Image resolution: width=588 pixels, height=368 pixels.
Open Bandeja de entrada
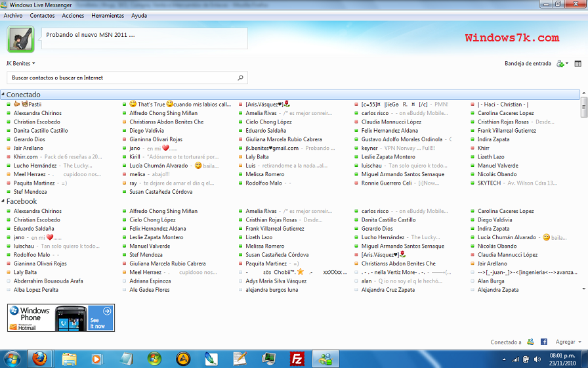[x=528, y=64]
